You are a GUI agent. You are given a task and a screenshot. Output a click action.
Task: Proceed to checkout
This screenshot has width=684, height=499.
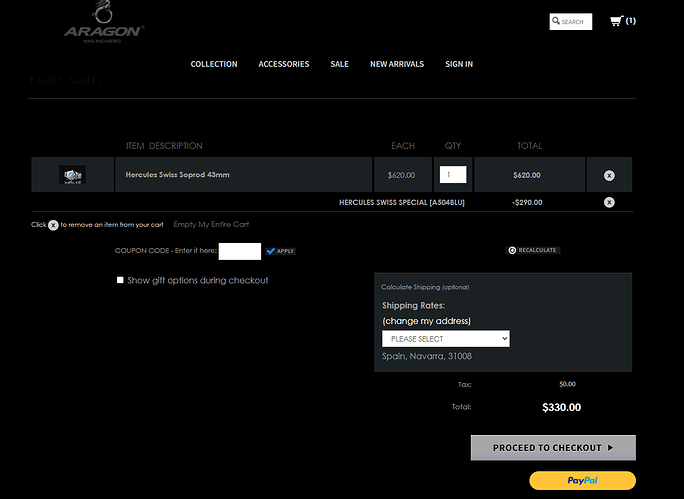(553, 448)
